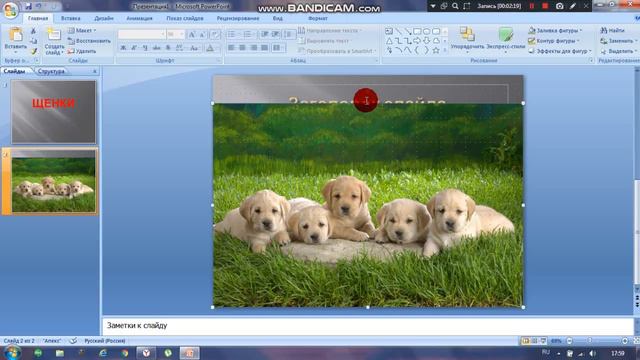Image resolution: width=640 pixels, height=360 pixels.
Task: Select the second slide thumbnail with puppies
Action: (x=53, y=181)
